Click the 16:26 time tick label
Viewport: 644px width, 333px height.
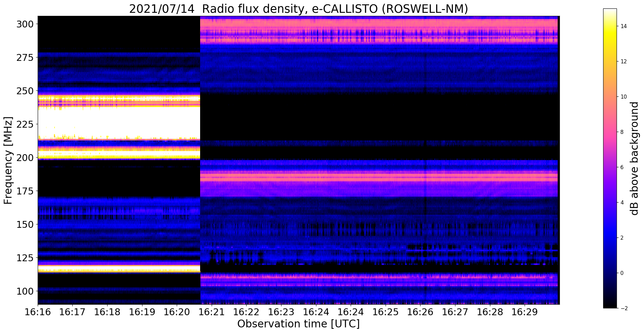pos(421,312)
